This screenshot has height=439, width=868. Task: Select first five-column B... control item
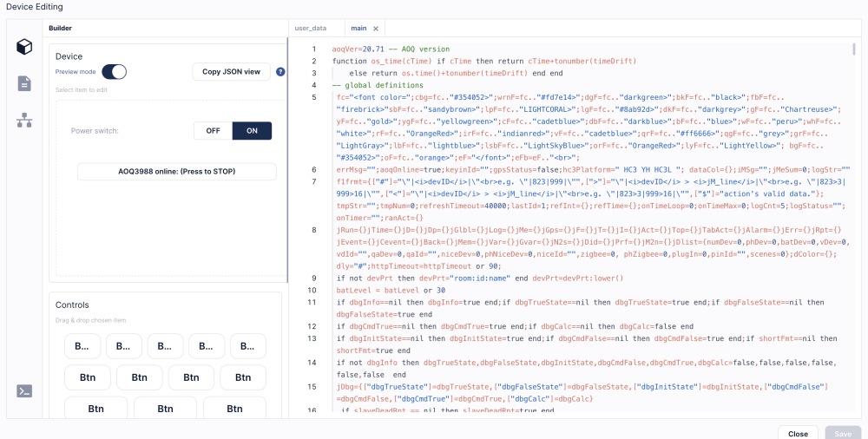tap(82, 346)
